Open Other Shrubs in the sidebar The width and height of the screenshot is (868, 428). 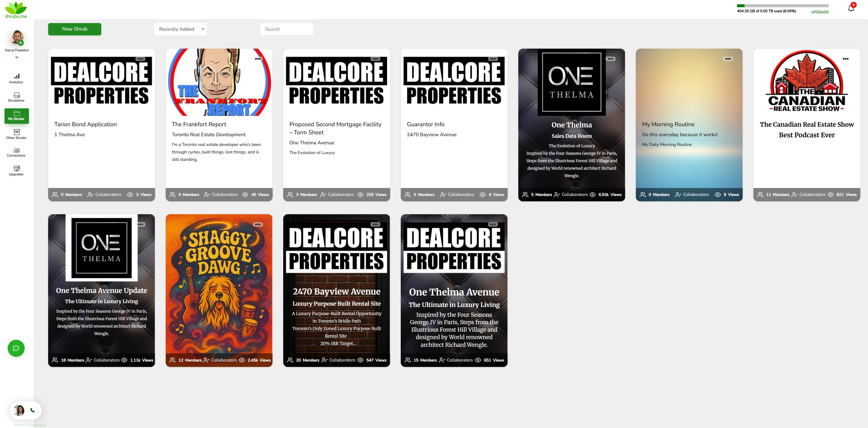click(16, 134)
